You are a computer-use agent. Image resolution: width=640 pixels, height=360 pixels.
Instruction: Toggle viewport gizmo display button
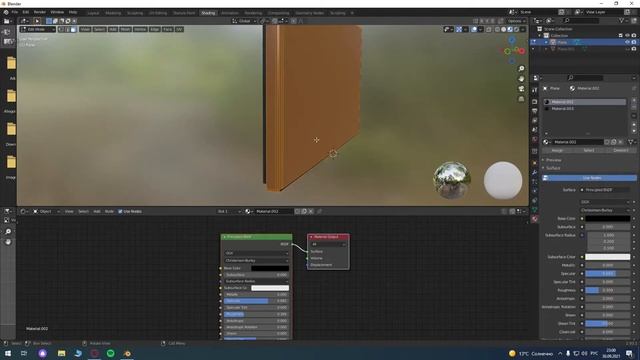click(x=459, y=29)
